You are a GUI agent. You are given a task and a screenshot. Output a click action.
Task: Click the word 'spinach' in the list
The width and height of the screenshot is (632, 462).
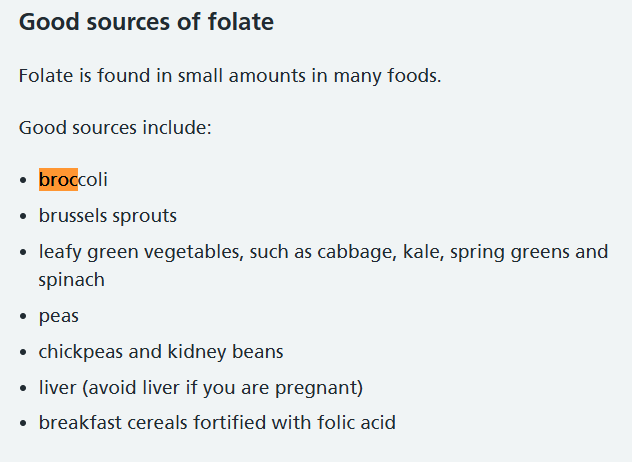[72, 280]
